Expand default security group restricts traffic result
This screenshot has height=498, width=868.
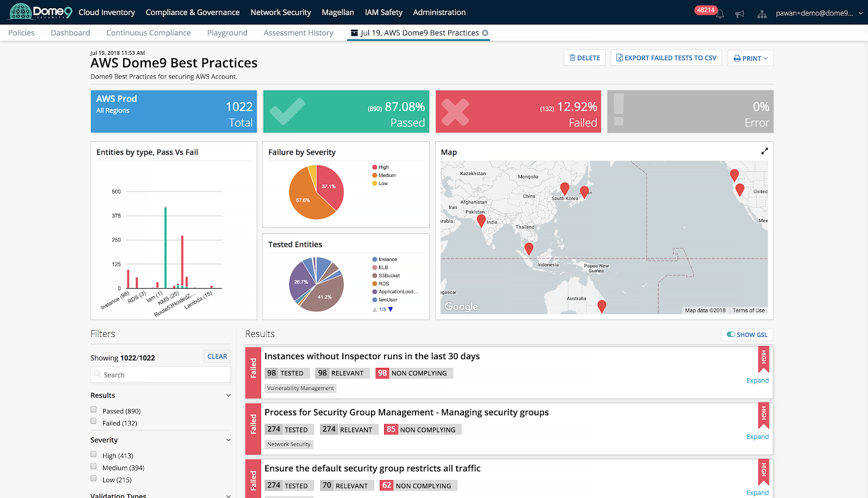tap(757, 493)
